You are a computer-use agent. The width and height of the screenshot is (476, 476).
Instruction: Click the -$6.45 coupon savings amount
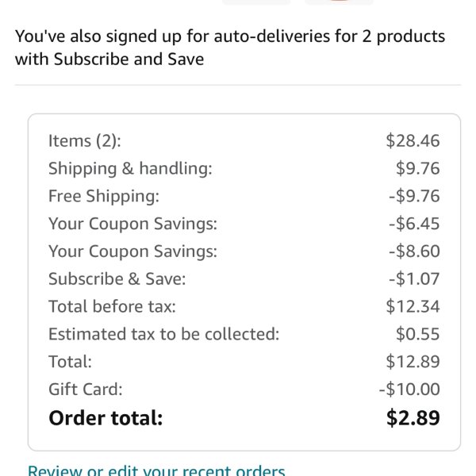[414, 224]
